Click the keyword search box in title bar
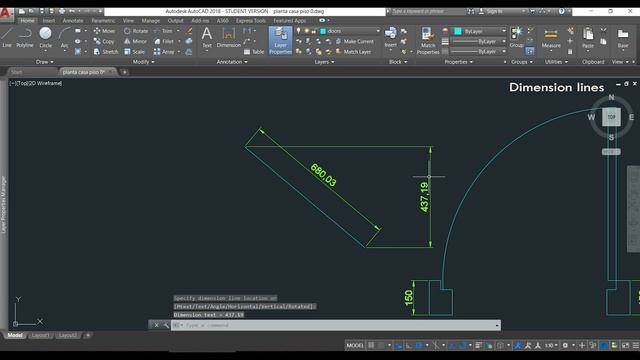640x360 pixels. click(428, 11)
